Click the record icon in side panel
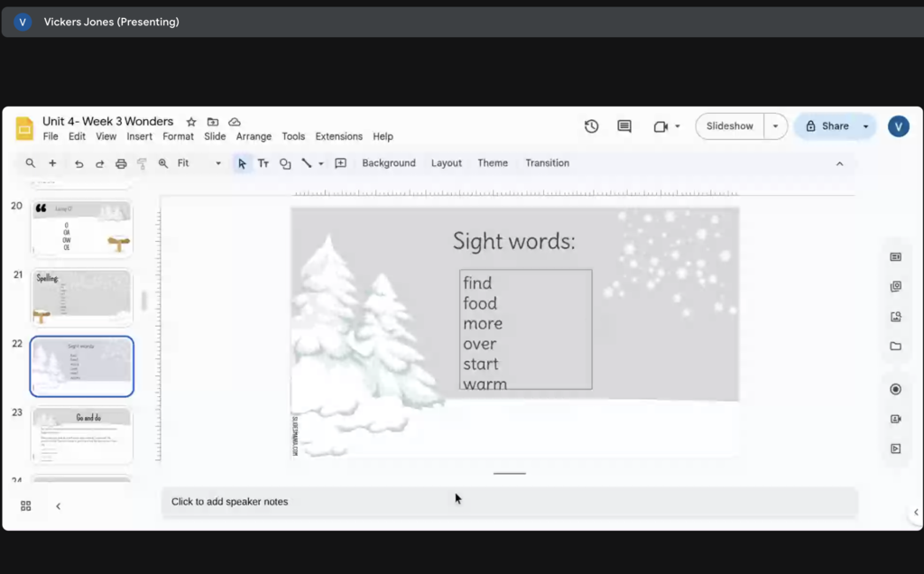Screen dimensions: 924x574 click(x=895, y=389)
